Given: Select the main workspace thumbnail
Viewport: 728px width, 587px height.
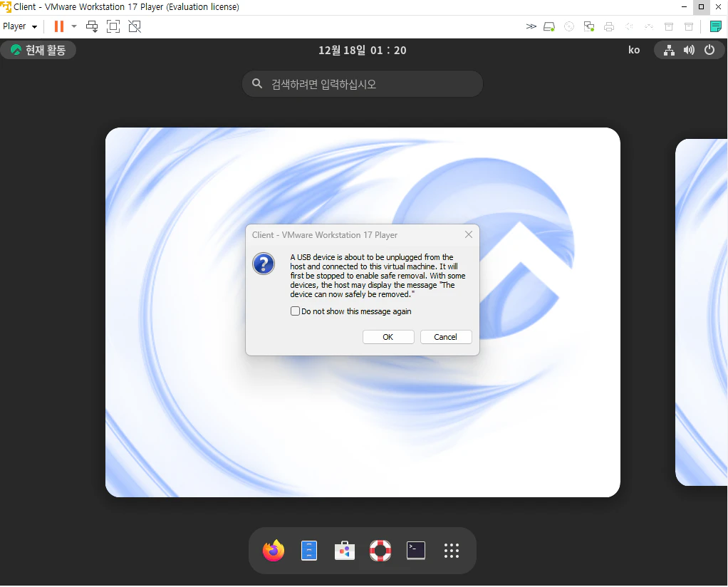Looking at the screenshot, I should (363, 312).
